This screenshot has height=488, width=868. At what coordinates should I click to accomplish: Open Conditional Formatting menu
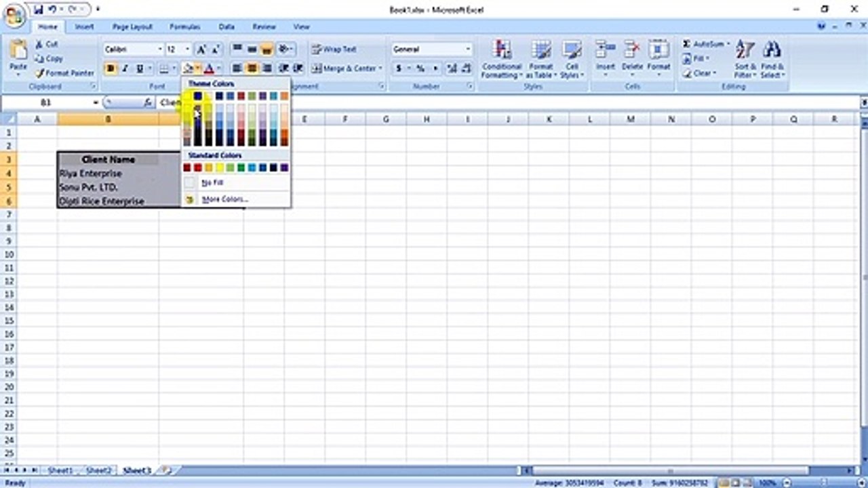(502, 59)
